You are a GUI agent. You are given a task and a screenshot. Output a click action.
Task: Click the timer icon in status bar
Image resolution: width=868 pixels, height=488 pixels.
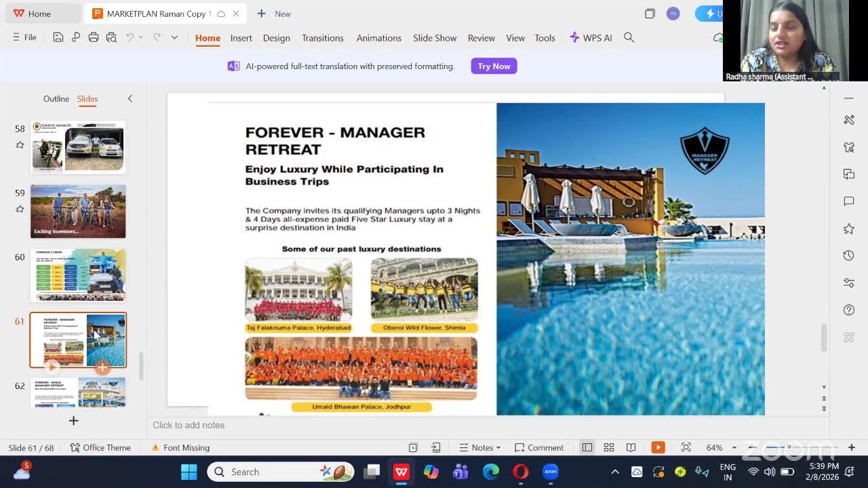click(413, 447)
